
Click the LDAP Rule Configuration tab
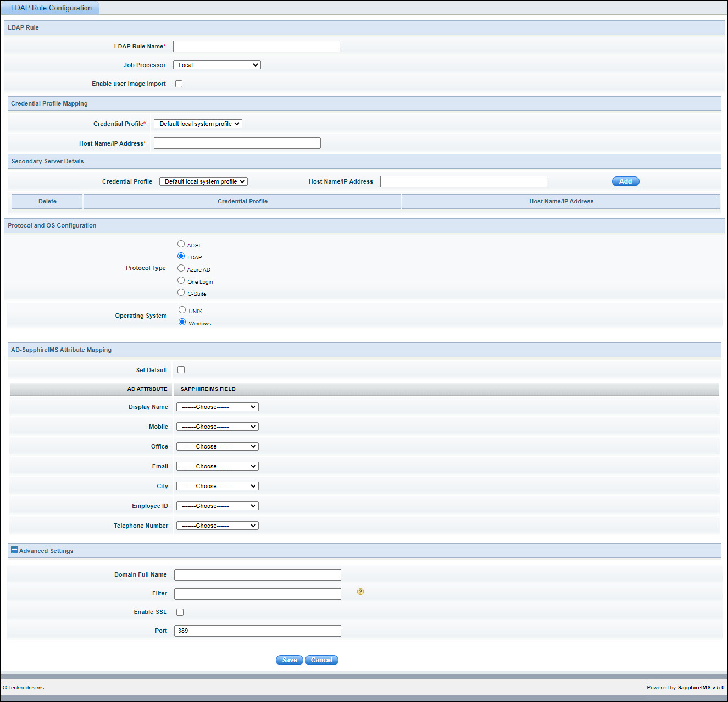pyautogui.click(x=51, y=8)
